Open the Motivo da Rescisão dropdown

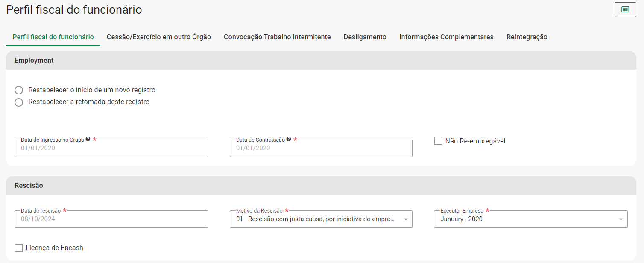pyautogui.click(x=320, y=219)
